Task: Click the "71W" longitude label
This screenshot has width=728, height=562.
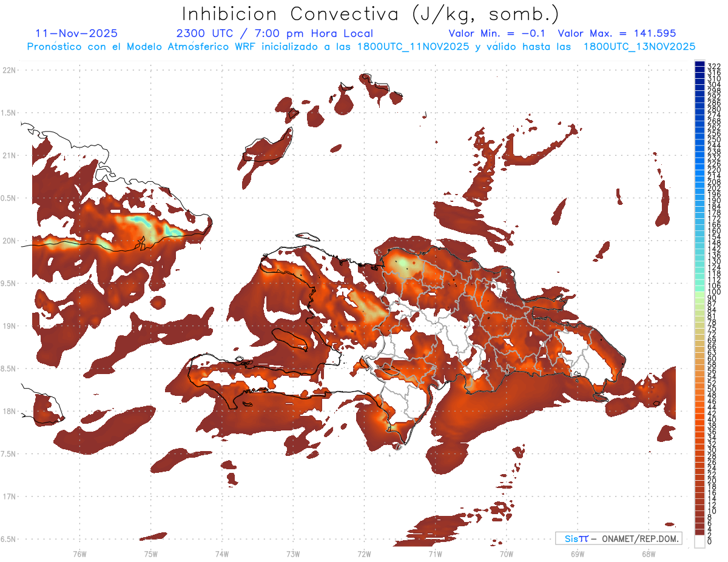Action: (435, 553)
